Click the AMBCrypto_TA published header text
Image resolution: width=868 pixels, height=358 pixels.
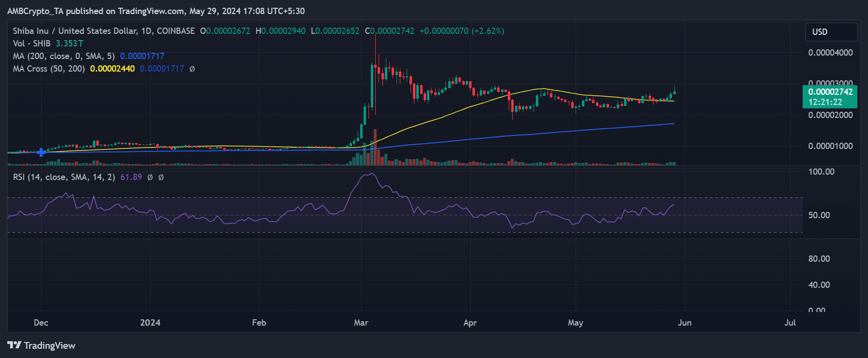tap(156, 11)
